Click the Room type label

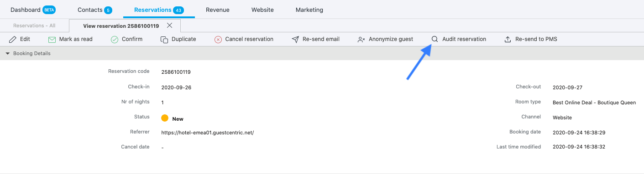[528, 102]
